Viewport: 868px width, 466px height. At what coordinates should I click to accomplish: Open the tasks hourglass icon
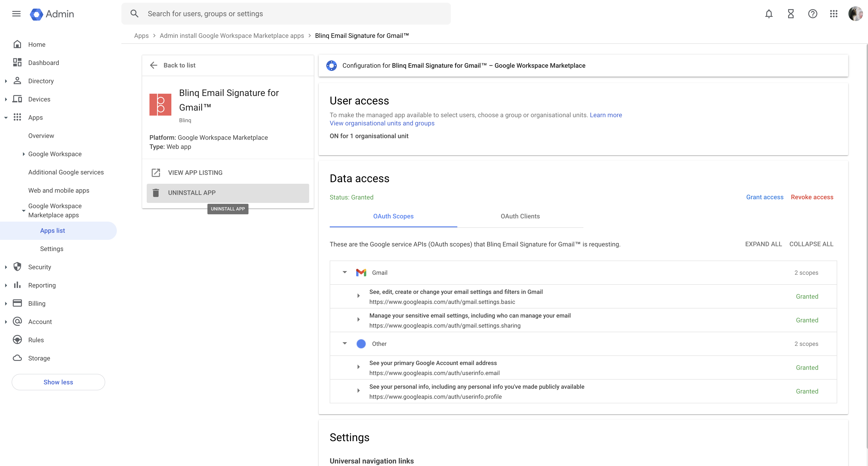click(x=790, y=14)
